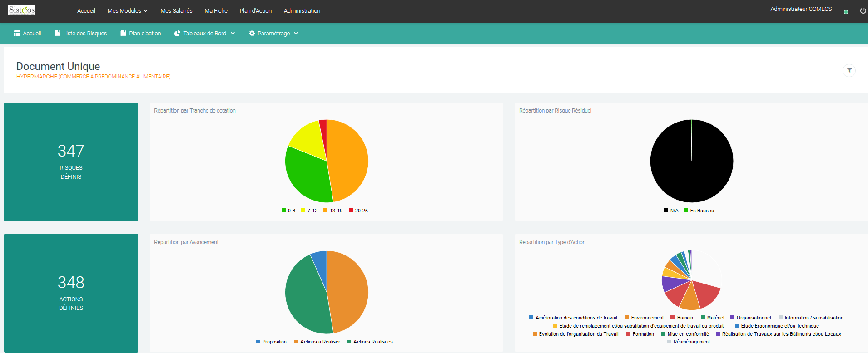This screenshot has height=353, width=868.
Task: Open the filter funnel icon
Action: (849, 70)
